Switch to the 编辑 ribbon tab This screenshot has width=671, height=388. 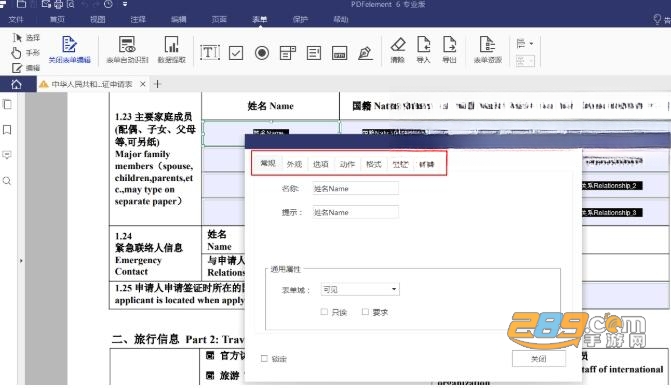178,20
